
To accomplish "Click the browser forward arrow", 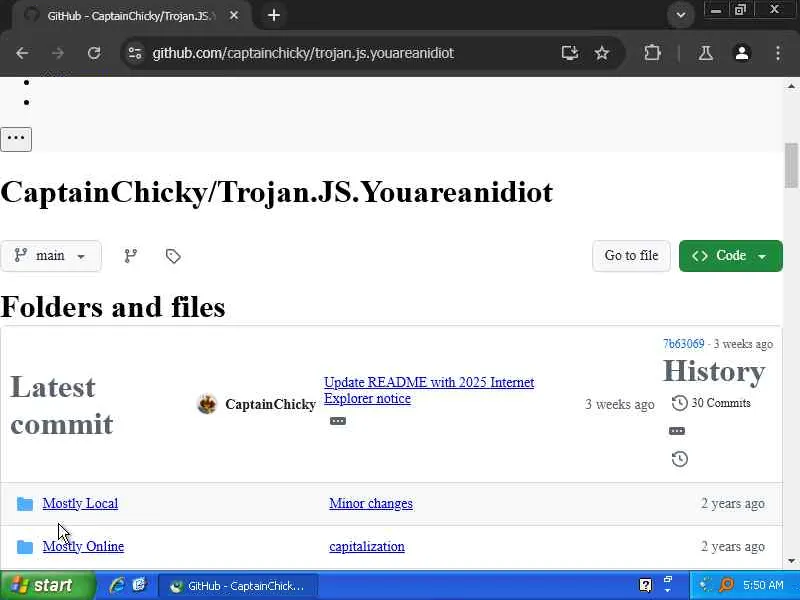I will 58,53.
